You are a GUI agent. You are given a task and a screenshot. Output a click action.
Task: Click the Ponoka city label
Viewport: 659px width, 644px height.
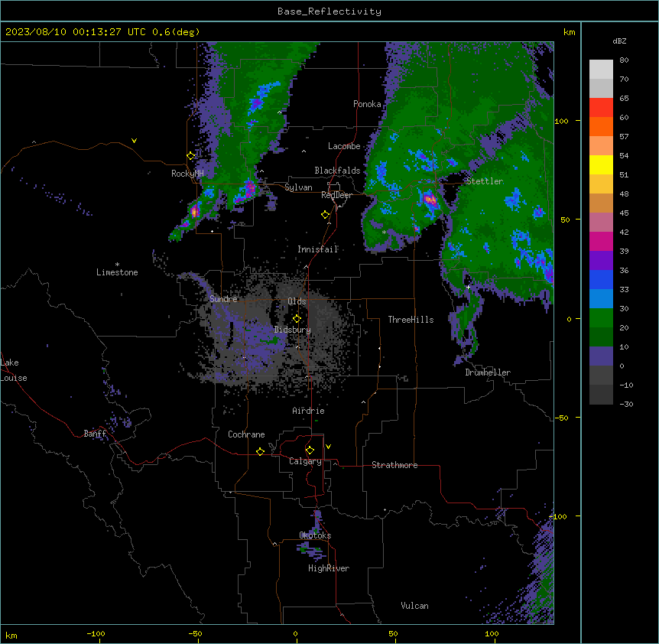[x=367, y=104]
